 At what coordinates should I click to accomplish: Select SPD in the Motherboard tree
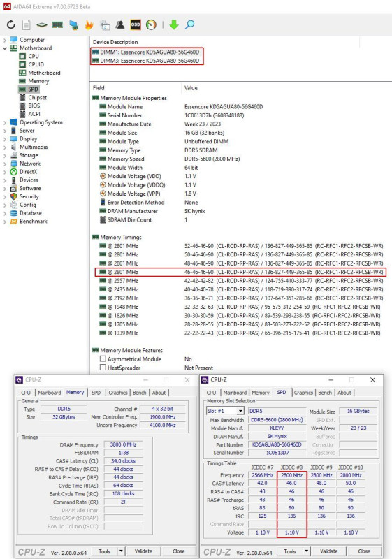(x=33, y=89)
